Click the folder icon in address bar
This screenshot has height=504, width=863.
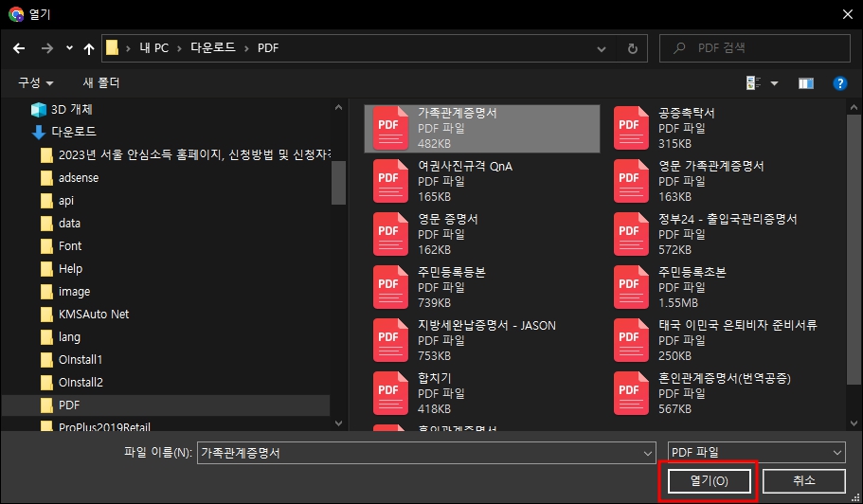tap(113, 48)
